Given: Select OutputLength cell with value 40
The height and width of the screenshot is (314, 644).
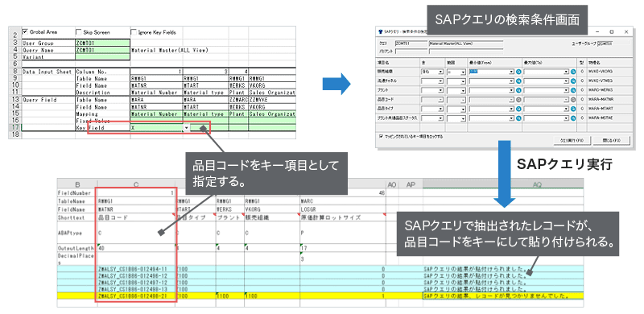Looking at the screenshot, I should (x=136, y=248).
